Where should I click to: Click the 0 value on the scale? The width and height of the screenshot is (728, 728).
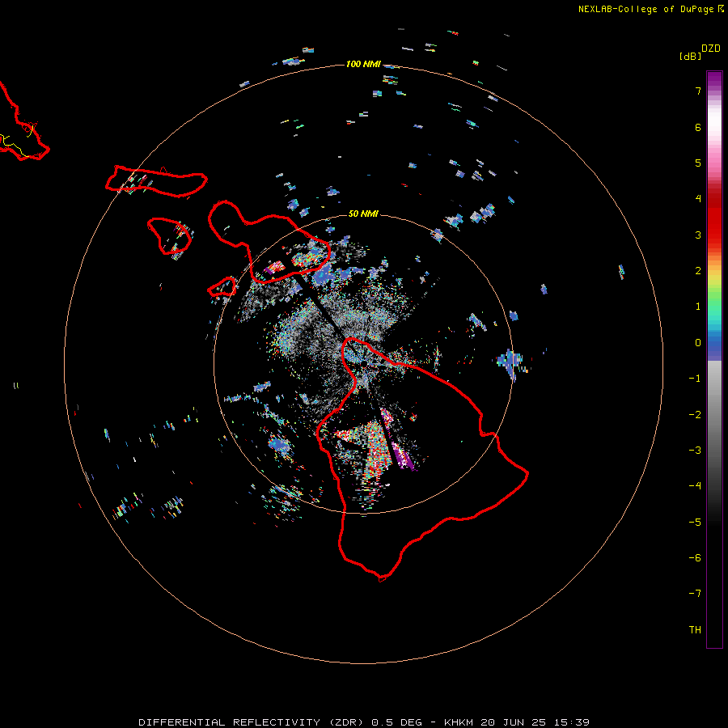click(698, 343)
